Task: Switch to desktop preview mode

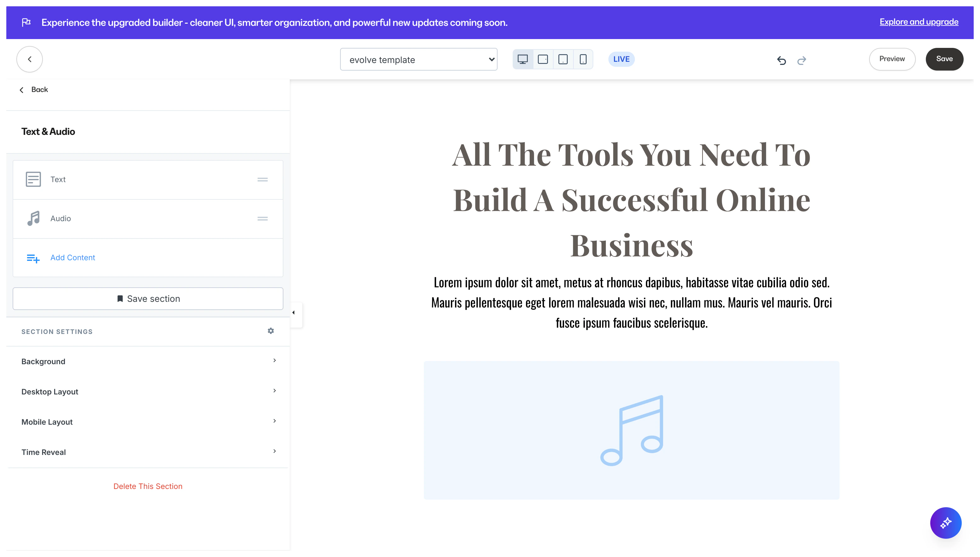Action: (x=522, y=59)
